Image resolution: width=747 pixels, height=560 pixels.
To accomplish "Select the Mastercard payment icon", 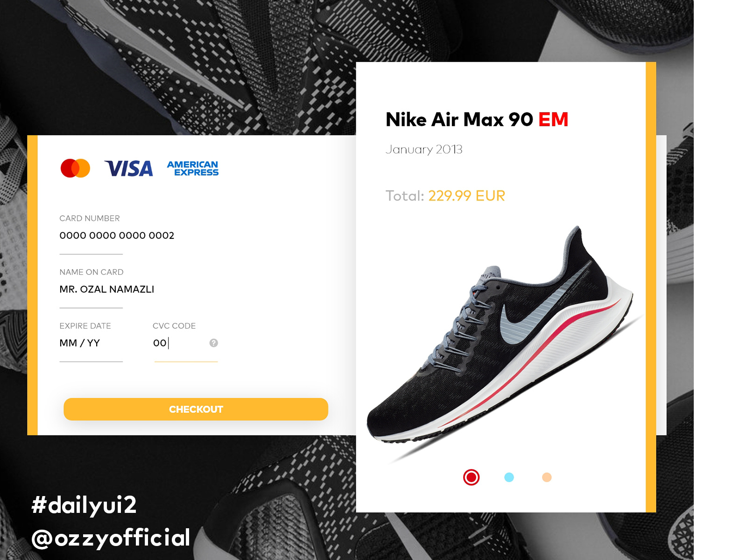I will [75, 168].
